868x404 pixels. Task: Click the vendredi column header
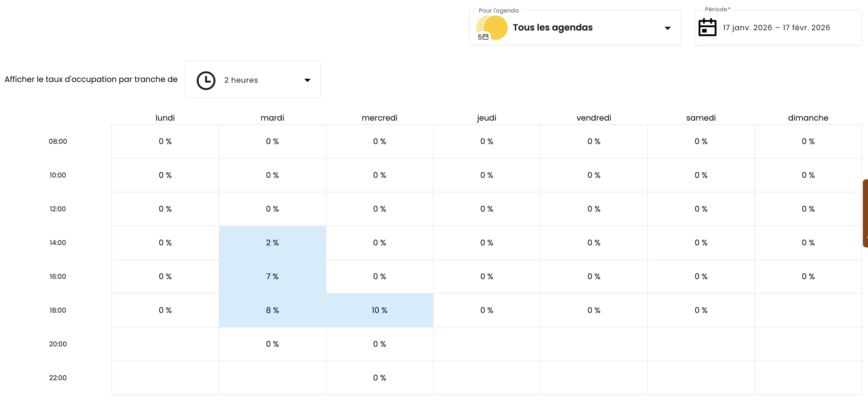(593, 118)
